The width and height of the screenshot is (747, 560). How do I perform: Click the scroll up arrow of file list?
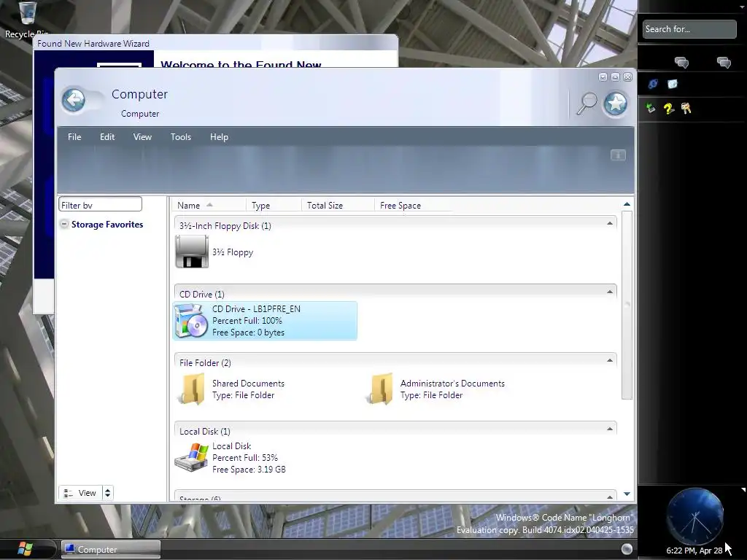[x=627, y=204]
